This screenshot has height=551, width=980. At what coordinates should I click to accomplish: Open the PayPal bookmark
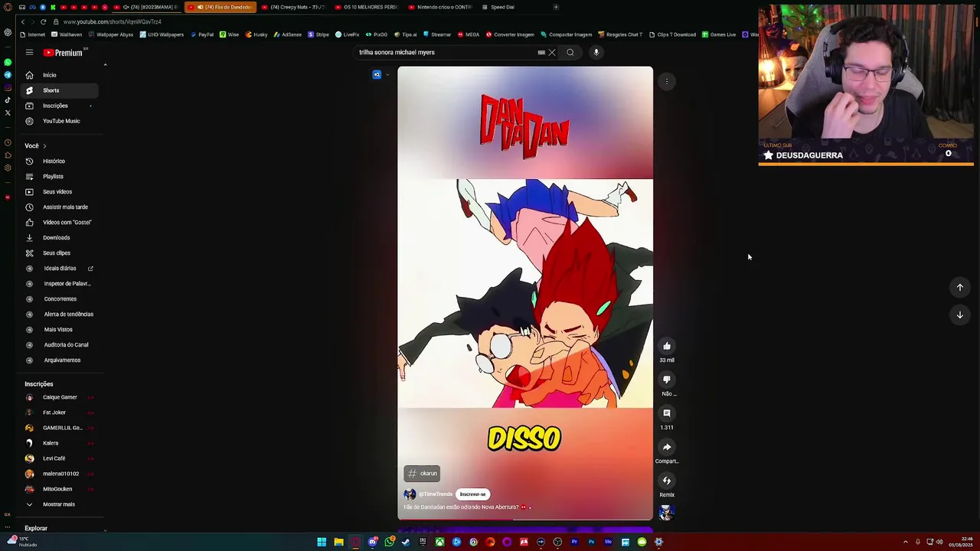202,34
